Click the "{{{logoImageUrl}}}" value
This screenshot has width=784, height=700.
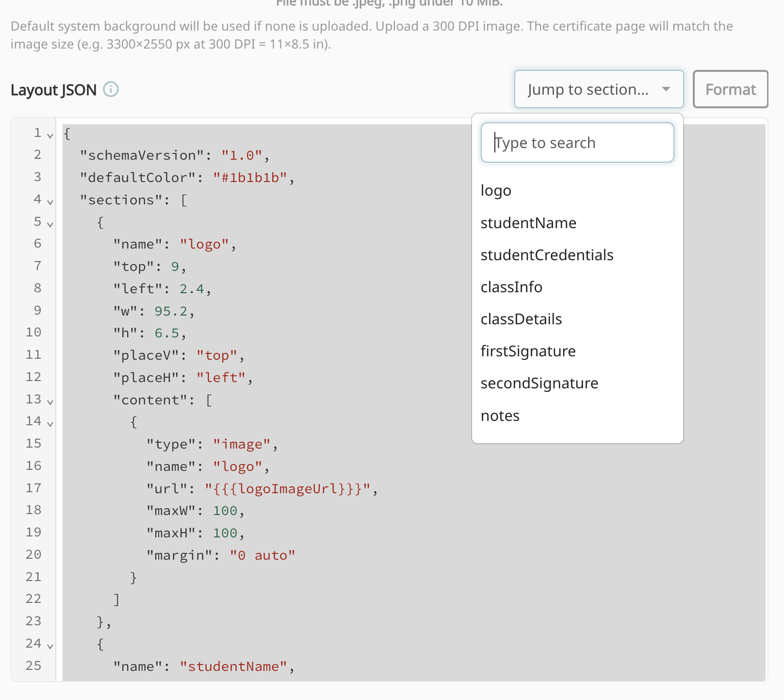pos(287,489)
